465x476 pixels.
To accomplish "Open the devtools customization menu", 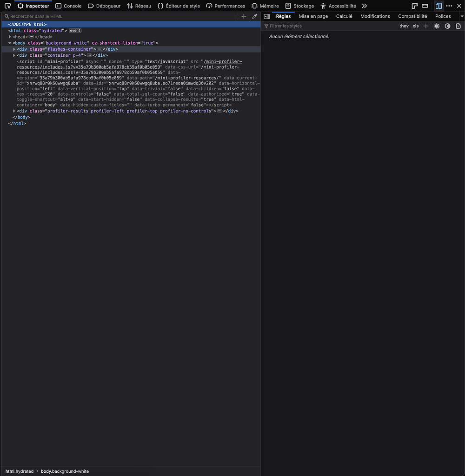I will (x=449, y=6).
